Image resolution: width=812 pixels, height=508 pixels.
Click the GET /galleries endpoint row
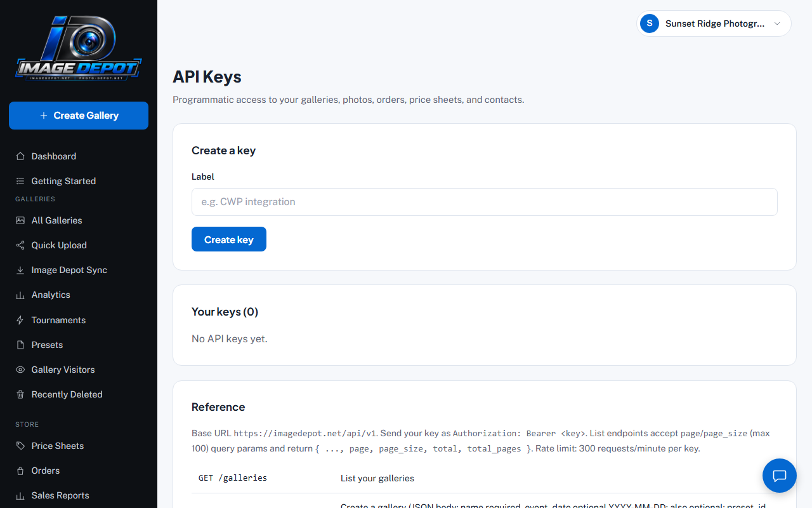click(x=485, y=478)
